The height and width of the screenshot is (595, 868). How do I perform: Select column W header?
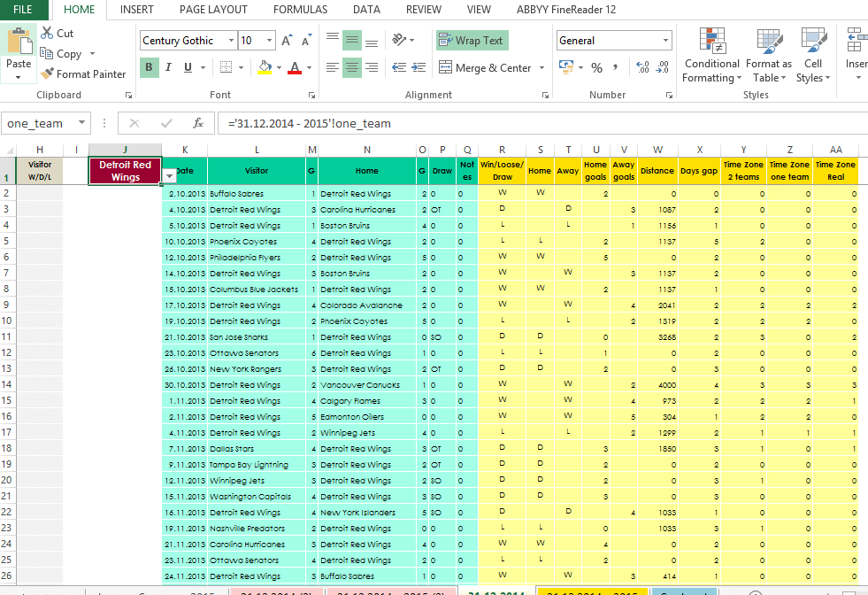tap(657, 150)
